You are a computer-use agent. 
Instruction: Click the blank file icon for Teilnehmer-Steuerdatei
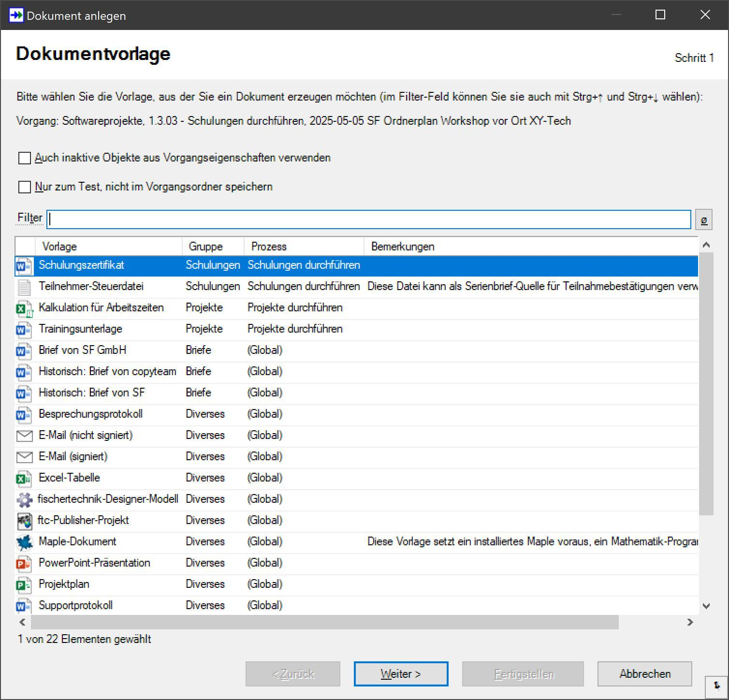point(24,287)
